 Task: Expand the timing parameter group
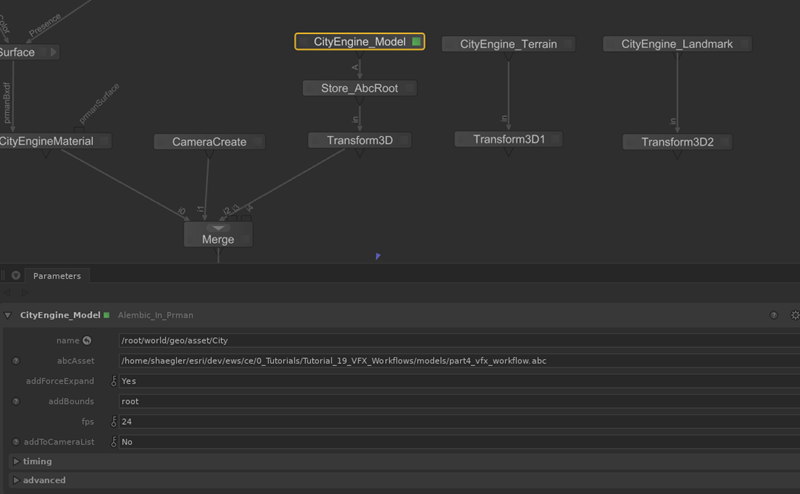pyautogui.click(x=15, y=461)
